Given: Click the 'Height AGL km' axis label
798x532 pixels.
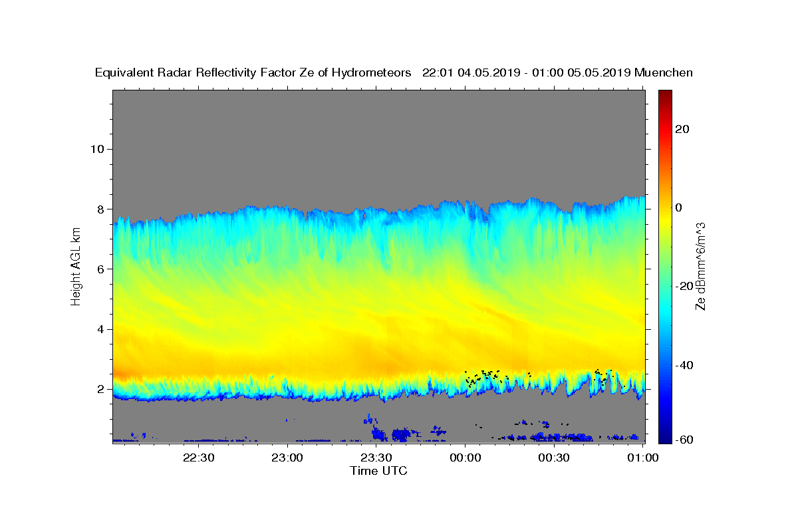Looking at the screenshot, I should click(x=76, y=267).
